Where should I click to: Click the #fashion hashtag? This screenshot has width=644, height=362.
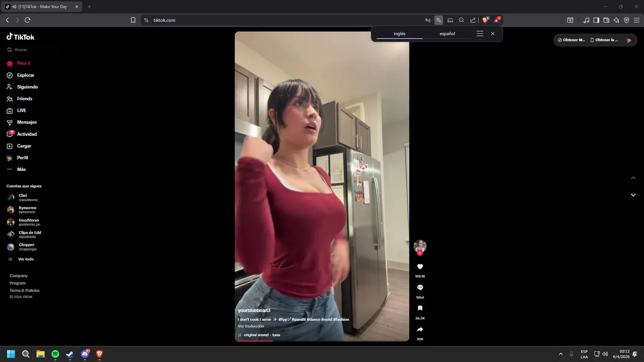pyautogui.click(x=341, y=319)
